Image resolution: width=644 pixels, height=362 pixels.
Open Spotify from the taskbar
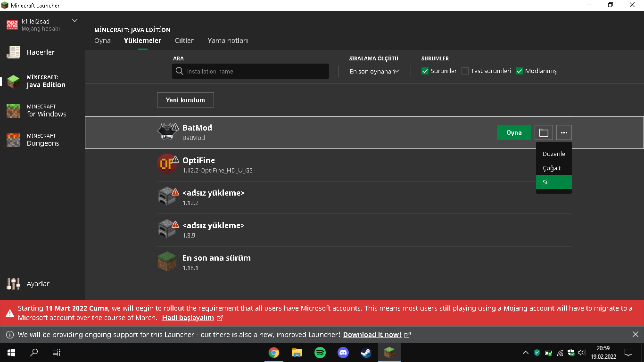[320, 353]
